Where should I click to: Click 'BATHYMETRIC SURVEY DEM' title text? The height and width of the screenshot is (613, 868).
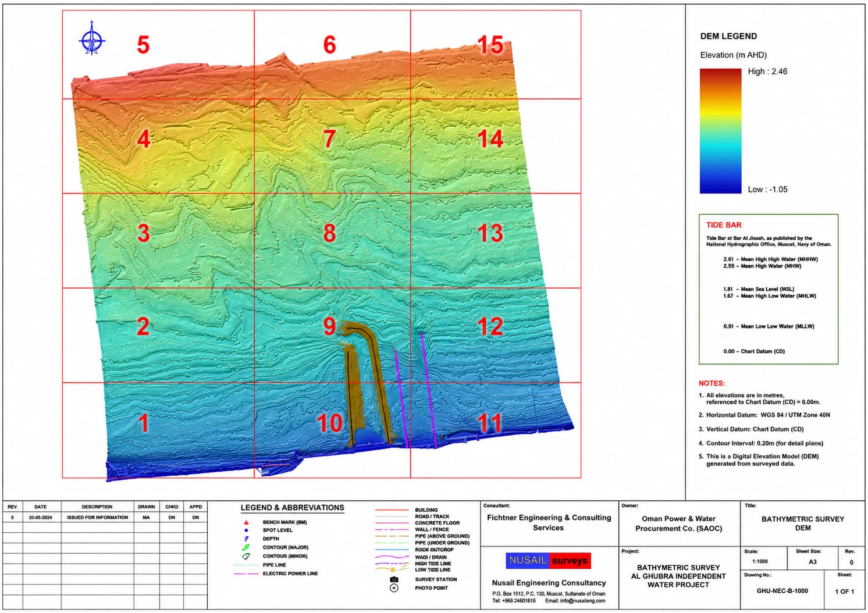pos(803,523)
